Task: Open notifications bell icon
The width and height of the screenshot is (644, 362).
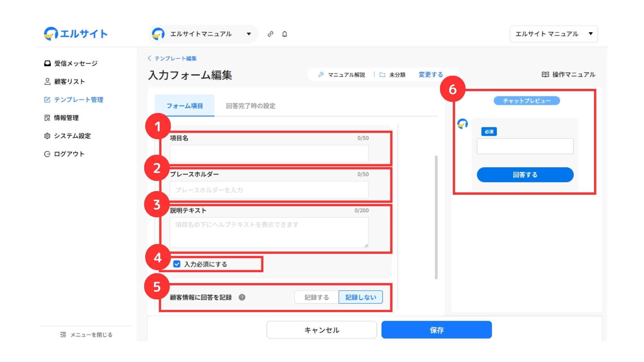Action: pos(284,34)
